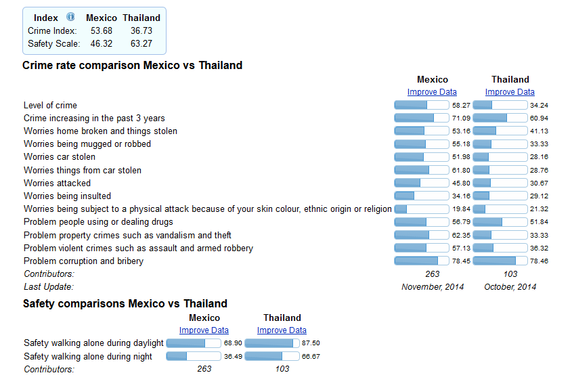This screenshot has width=572, height=392.
Task: Click the Worries being mugged or robbed label
Action: click(87, 144)
